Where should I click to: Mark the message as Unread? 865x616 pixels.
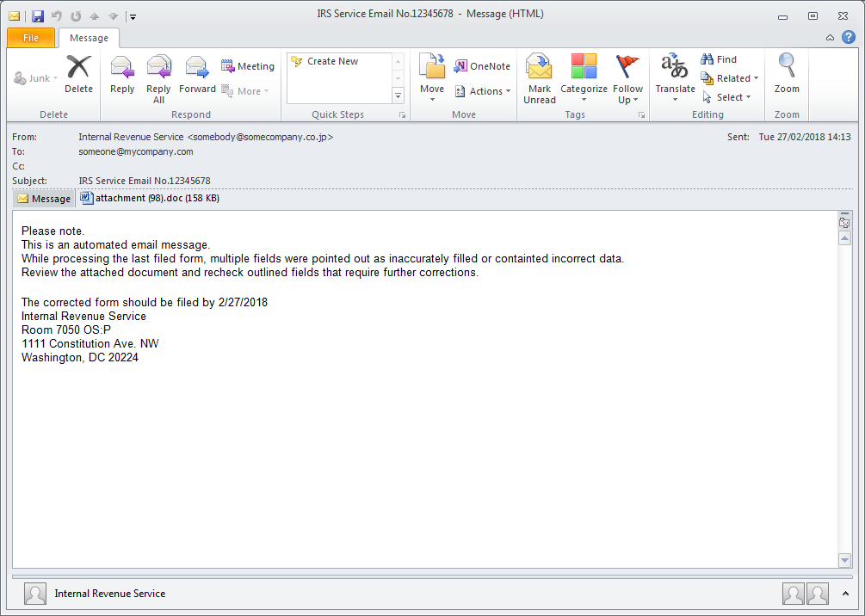coord(539,79)
